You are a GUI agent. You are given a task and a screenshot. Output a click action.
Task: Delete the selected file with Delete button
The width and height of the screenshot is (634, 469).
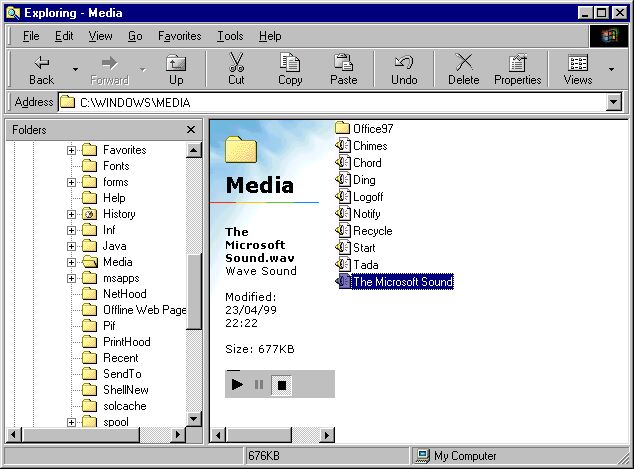[463, 70]
